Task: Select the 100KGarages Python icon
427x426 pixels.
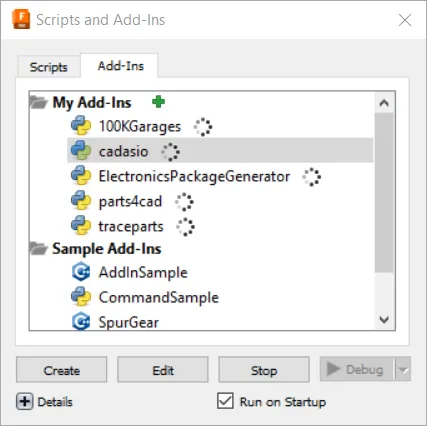Action: click(x=81, y=126)
